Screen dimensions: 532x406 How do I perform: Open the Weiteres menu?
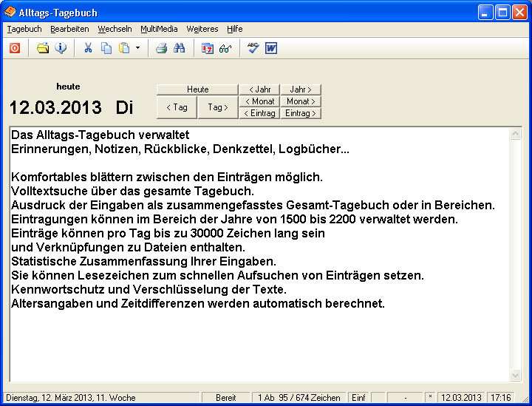[x=202, y=29]
